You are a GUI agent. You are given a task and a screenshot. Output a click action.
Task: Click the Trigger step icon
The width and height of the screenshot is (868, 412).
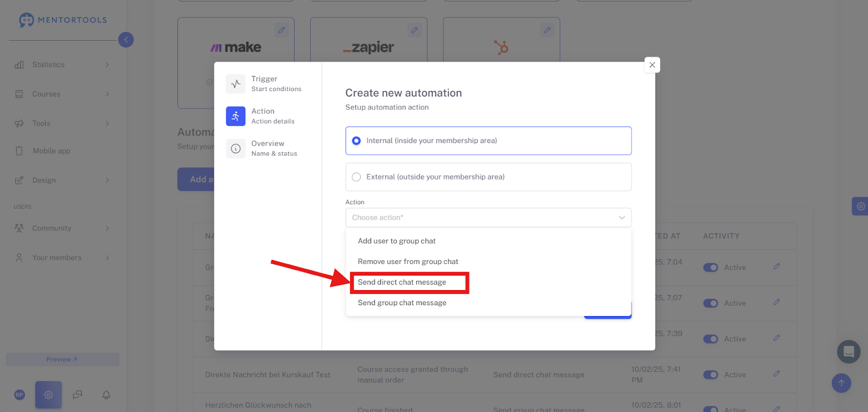click(235, 84)
